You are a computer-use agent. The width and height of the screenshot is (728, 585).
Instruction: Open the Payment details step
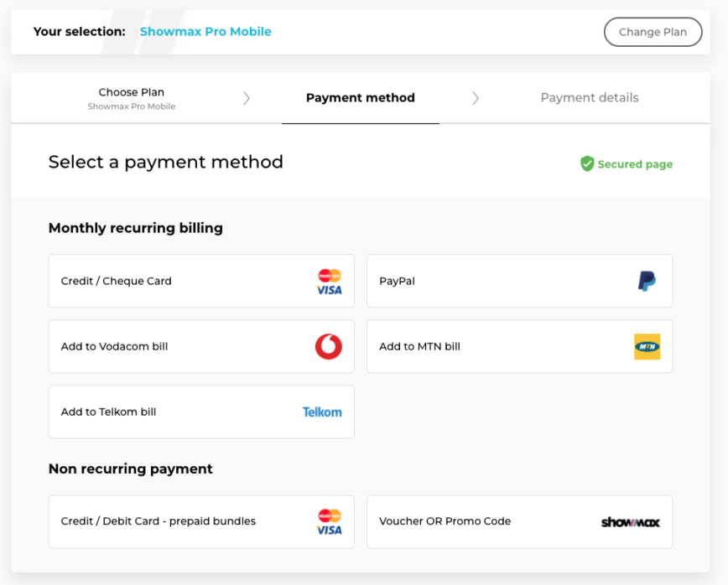coord(590,98)
